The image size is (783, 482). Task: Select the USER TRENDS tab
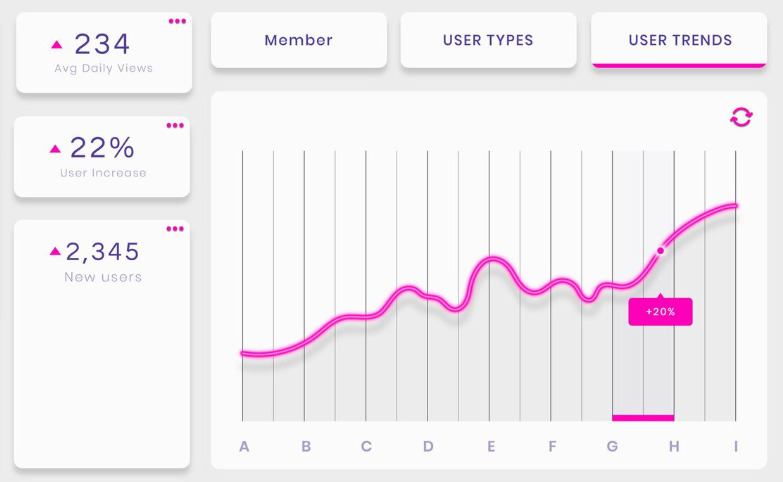680,41
